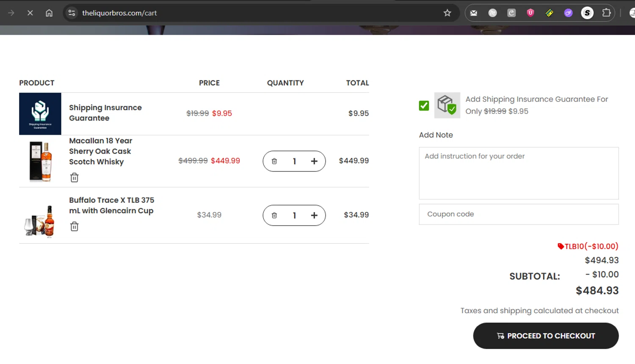Screen dimensions: 635x364
Task: Stop loading the page with the X button
Action: [30, 13]
